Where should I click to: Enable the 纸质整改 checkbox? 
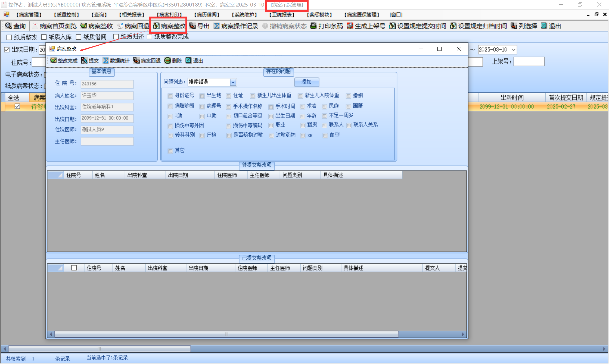9,37
